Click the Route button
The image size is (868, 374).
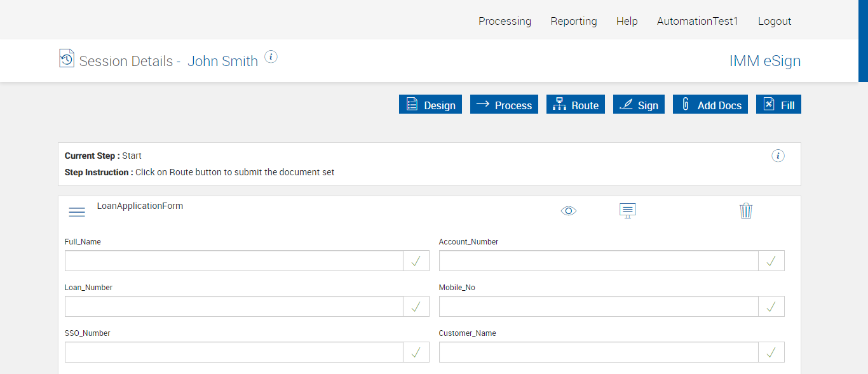[x=576, y=105]
